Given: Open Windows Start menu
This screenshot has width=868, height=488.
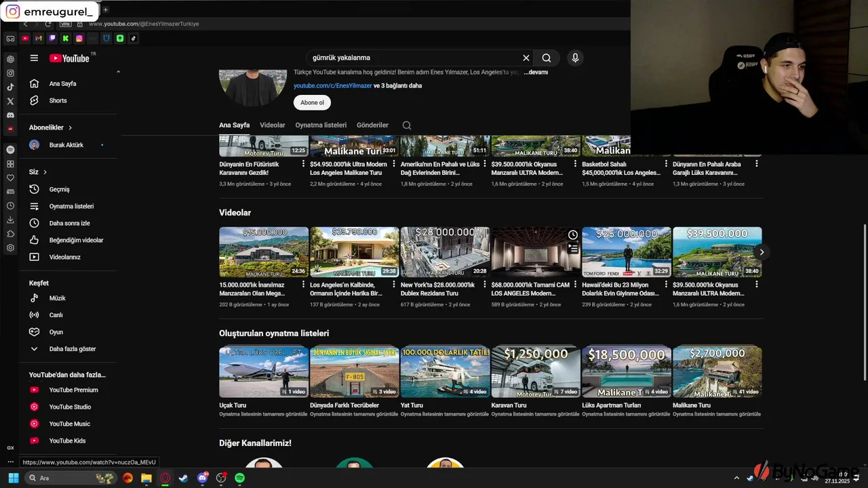Looking at the screenshot, I should click(13, 478).
